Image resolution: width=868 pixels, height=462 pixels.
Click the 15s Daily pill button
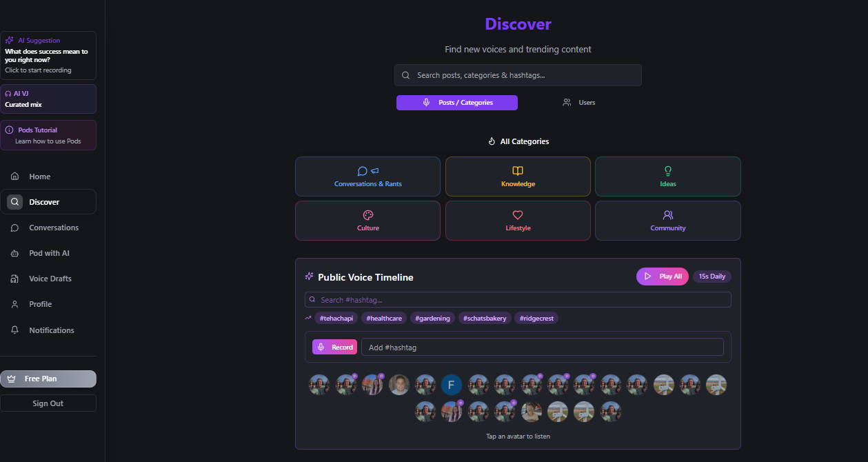(712, 277)
